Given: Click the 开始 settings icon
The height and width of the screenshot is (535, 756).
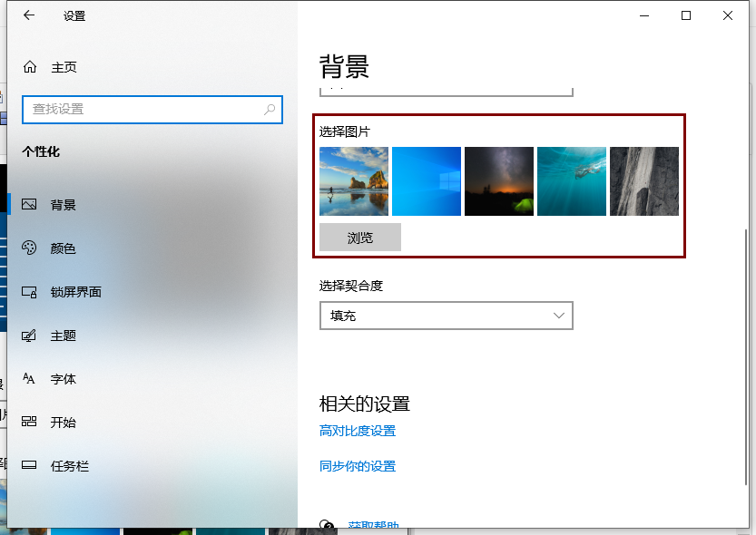Looking at the screenshot, I should coord(29,422).
